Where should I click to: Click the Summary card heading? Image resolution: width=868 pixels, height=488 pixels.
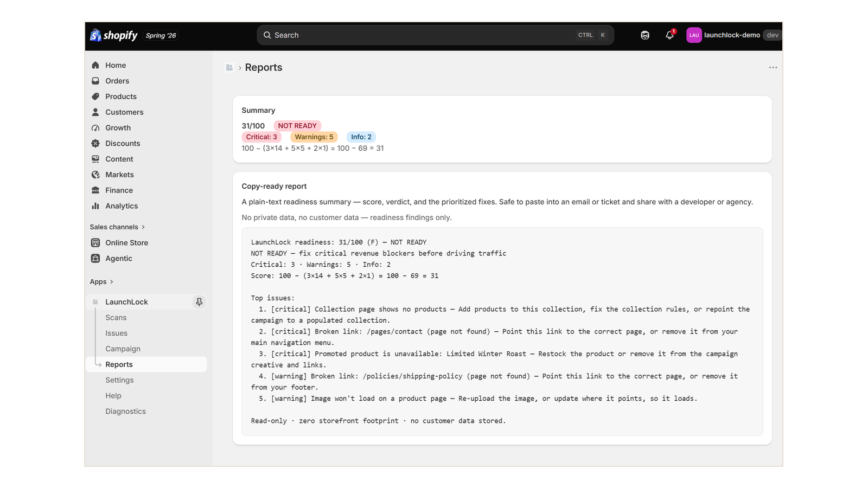[x=258, y=111]
